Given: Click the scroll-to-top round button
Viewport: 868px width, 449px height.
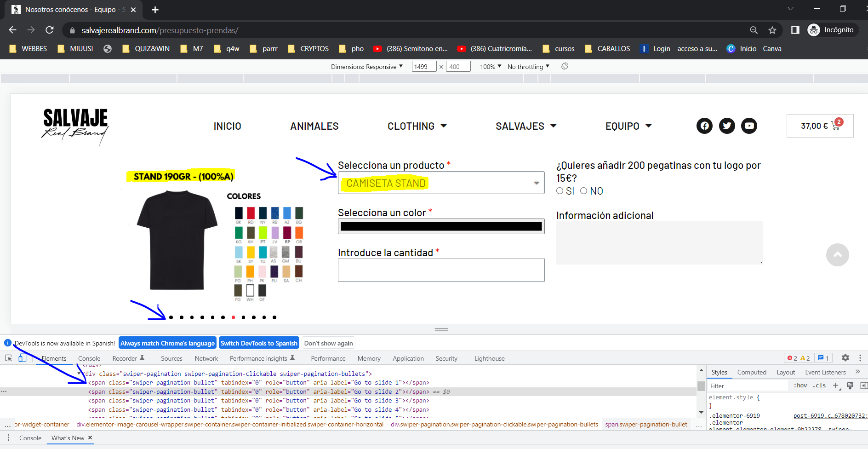Looking at the screenshot, I should point(837,255).
